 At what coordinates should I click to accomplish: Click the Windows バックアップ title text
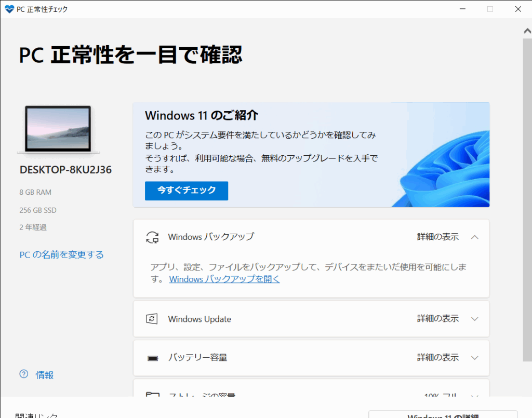tap(211, 237)
